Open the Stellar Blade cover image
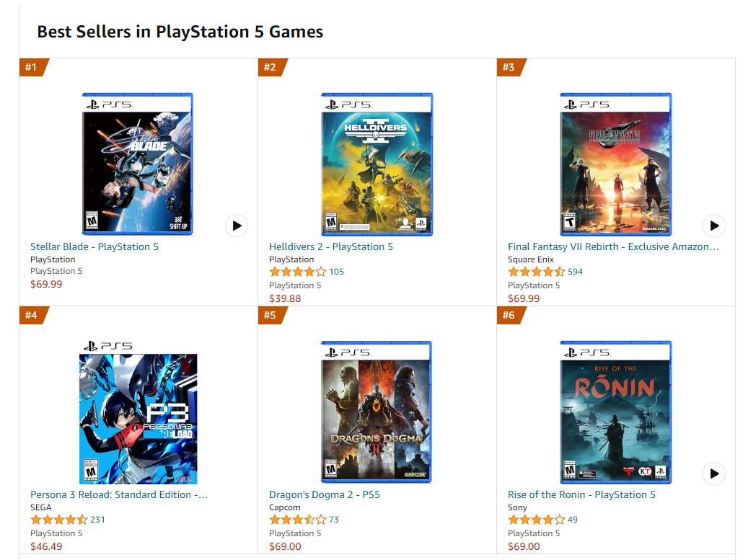The height and width of the screenshot is (560, 748). click(x=138, y=164)
